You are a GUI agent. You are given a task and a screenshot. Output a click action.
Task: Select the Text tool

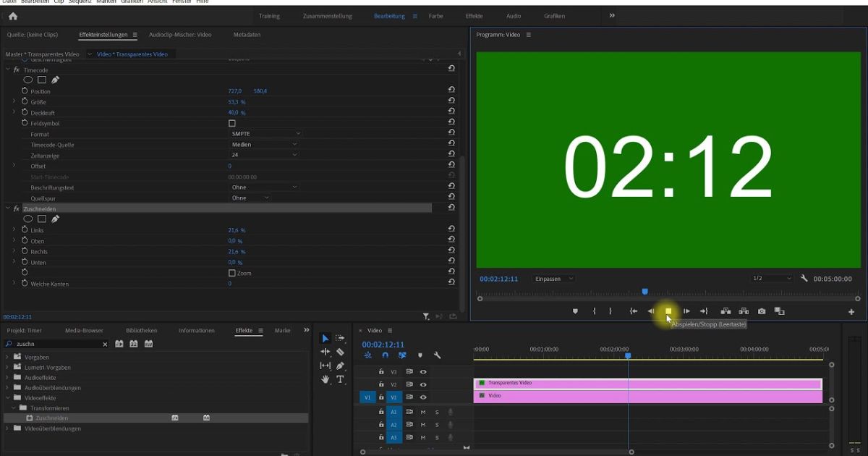click(x=341, y=379)
